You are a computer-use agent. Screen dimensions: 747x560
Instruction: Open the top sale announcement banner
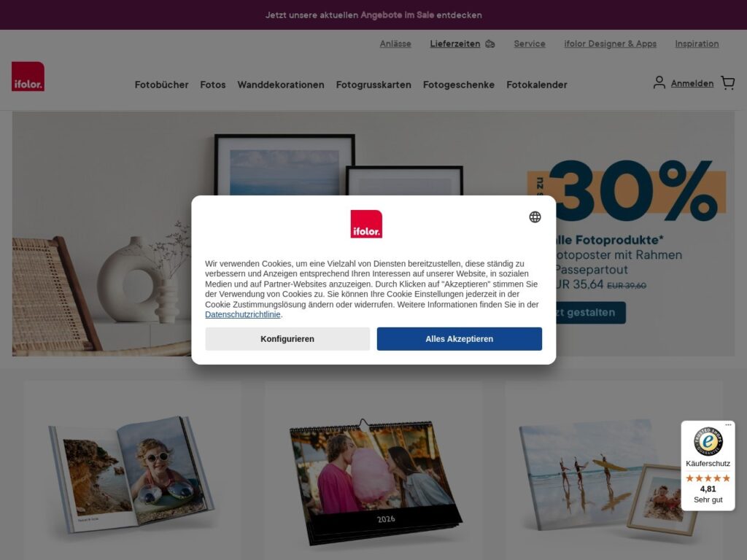(x=373, y=15)
